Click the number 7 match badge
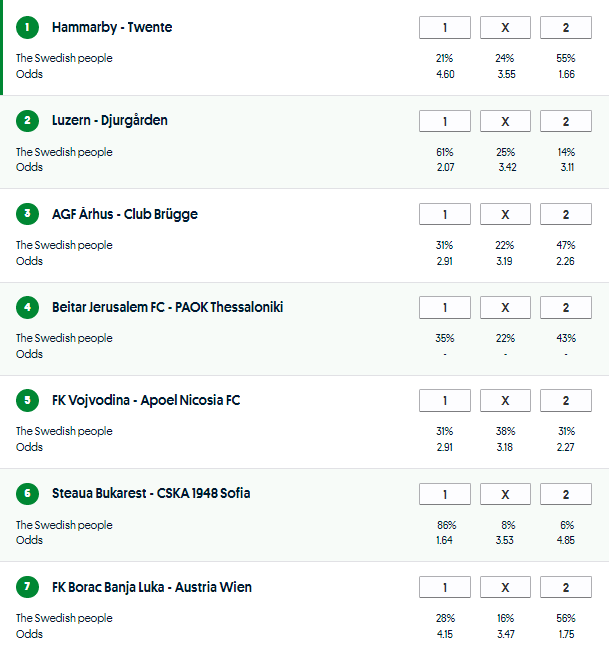 coord(27,587)
